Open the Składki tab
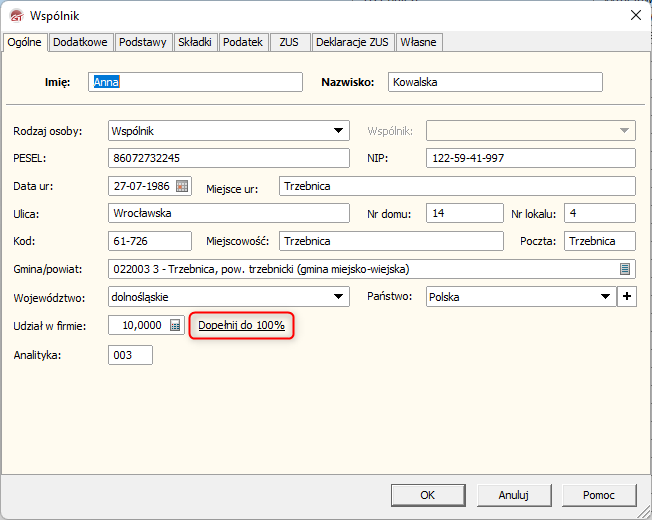The image size is (652, 520). 195,42
